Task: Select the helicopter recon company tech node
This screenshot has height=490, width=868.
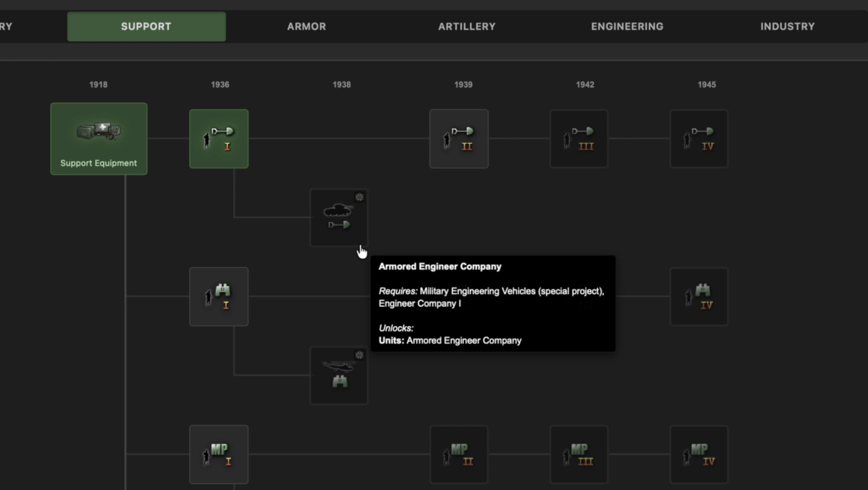Action: point(339,375)
